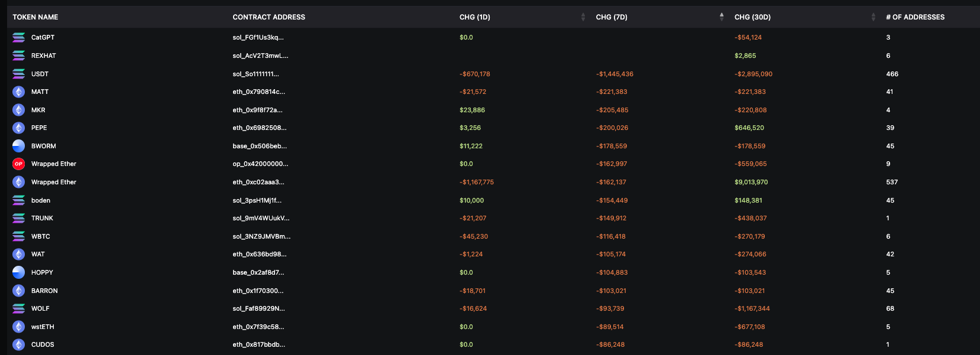980x355 pixels.
Task: Click the -$670,178 value in USDT row
Action: pos(475,74)
